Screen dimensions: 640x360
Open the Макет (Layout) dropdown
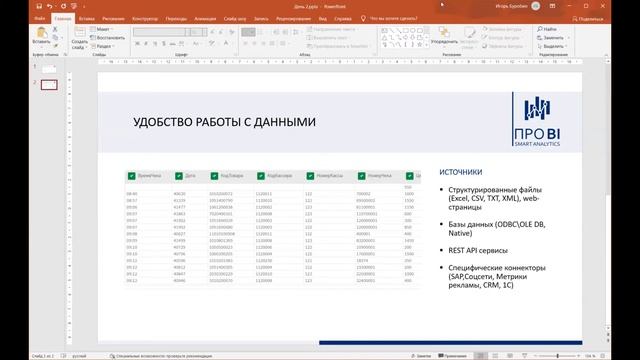tap(102, 29)
